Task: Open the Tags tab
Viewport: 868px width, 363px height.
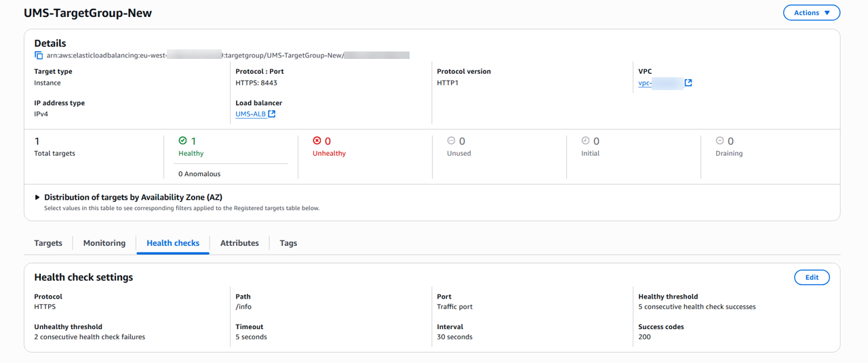Action: [288, 243]
